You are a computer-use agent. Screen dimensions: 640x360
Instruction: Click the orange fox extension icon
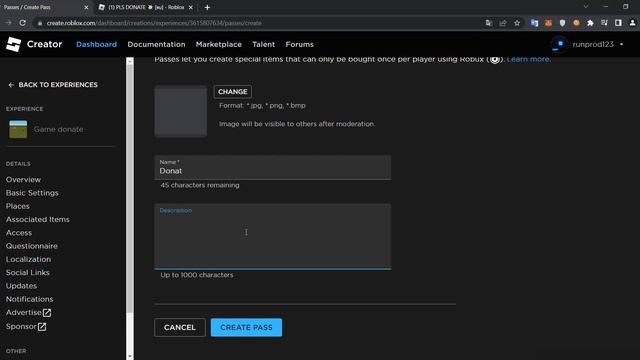[x=548, y=23]
